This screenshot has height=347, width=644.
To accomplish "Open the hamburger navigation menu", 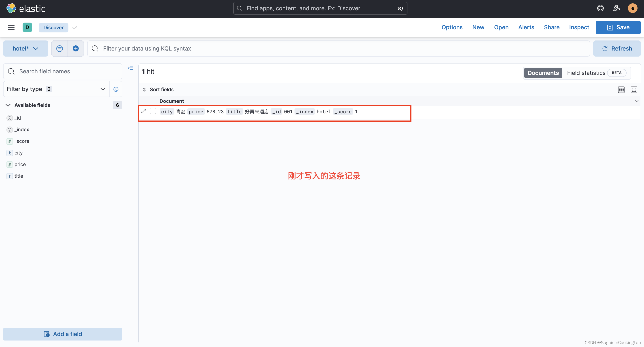I will 11,27.
